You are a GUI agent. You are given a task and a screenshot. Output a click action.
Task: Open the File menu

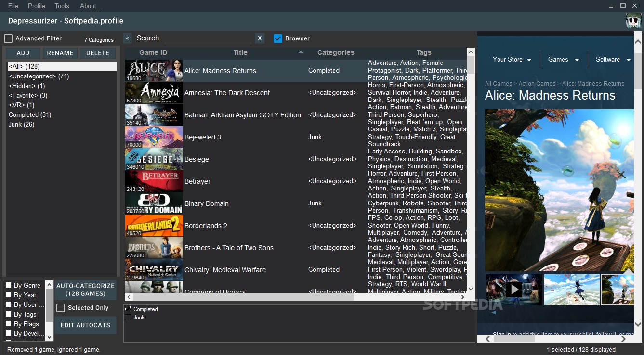point(13,6)
